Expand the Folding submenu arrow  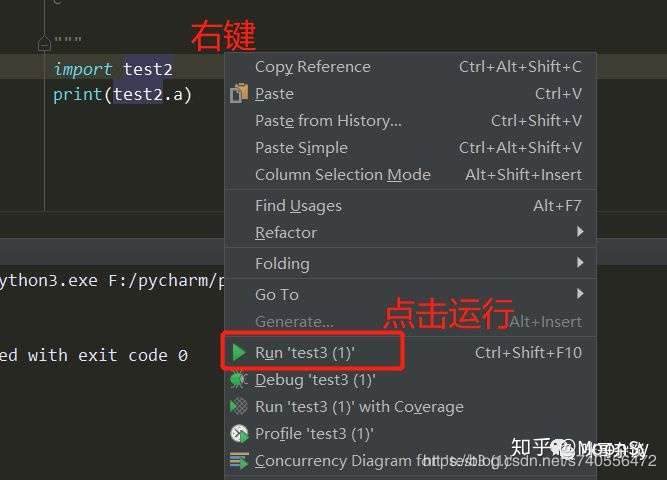[580, 263]
